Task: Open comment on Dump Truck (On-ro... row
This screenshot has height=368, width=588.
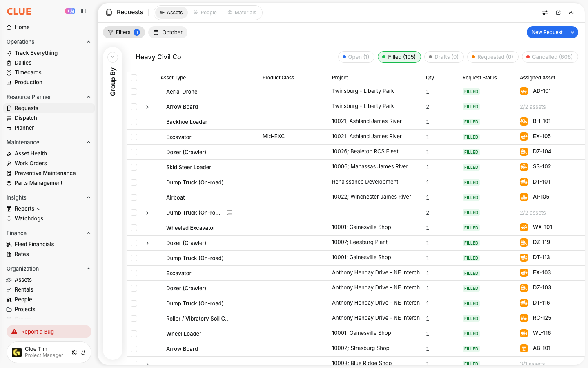Action: pos(229,213)
